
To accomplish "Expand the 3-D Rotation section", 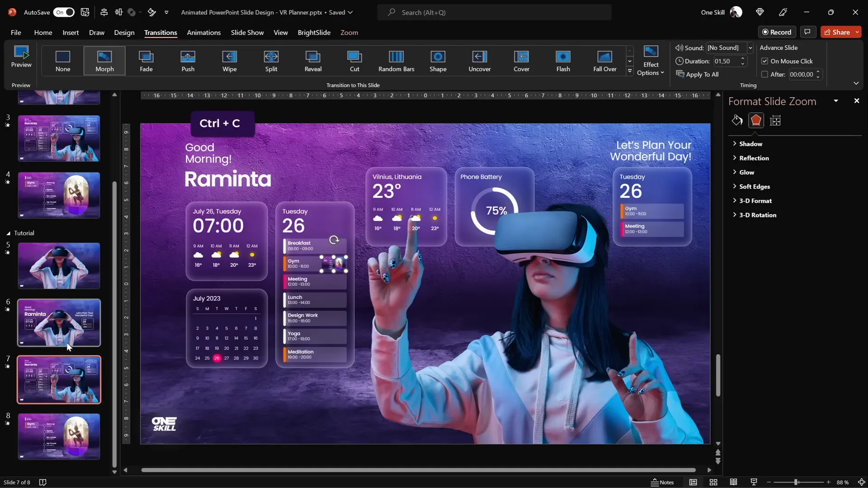I will [757, 215].
